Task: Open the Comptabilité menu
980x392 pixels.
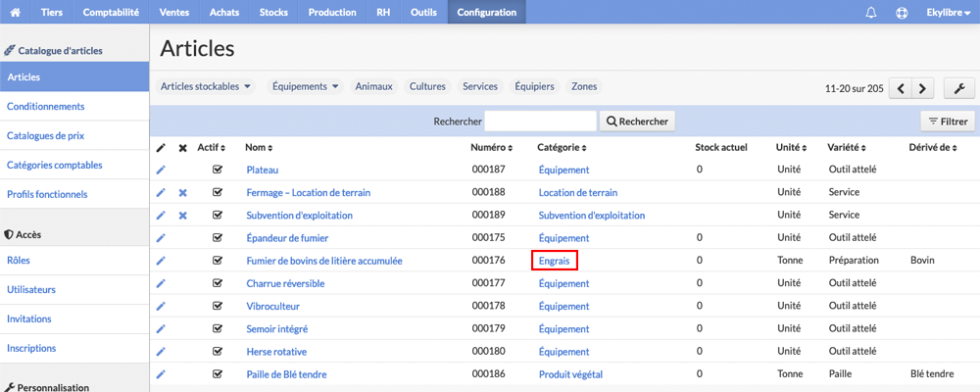Action: 111,12
